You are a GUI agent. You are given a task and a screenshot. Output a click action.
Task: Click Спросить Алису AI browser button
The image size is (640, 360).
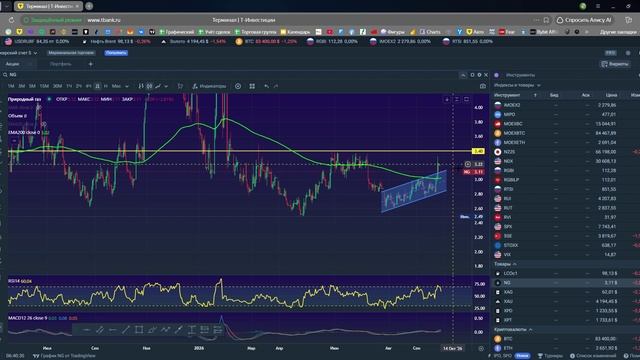coord(585,20)
